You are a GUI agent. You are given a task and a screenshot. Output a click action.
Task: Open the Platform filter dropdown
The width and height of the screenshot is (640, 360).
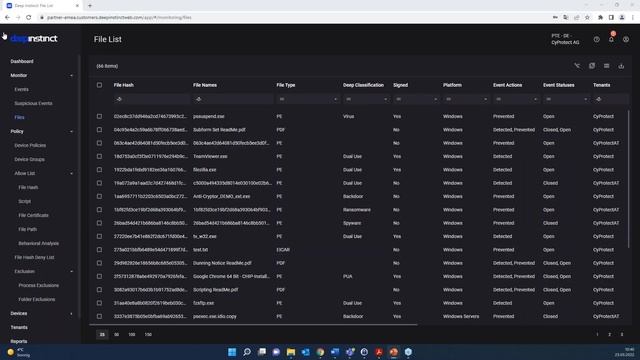click(466, 99)
